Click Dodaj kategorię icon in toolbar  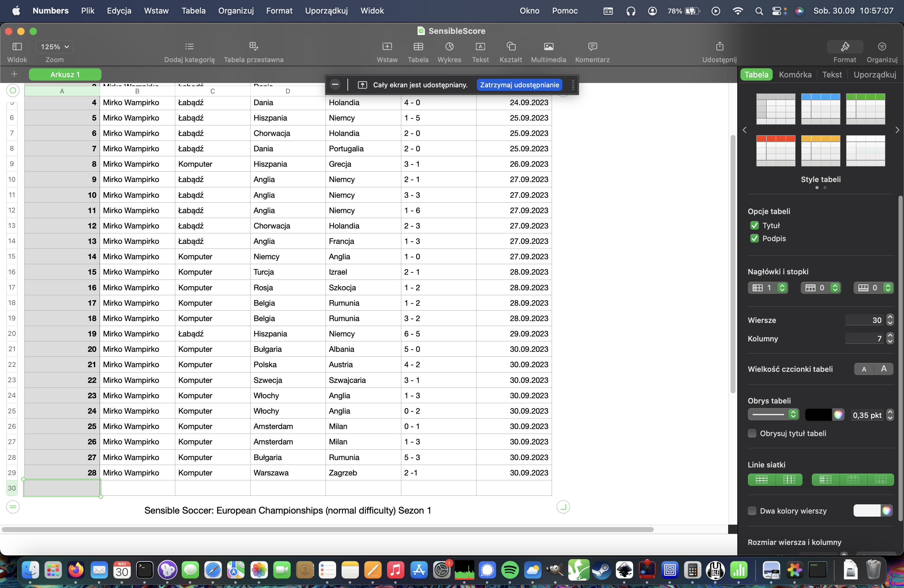(x=189, y=47)
